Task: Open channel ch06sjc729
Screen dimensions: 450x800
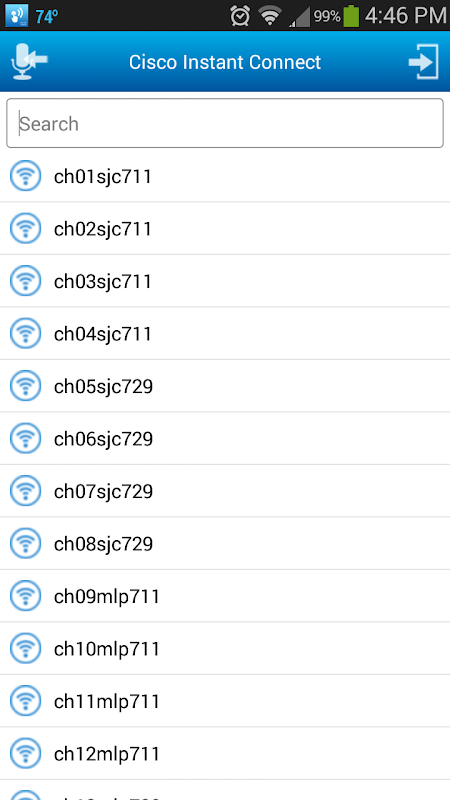Action: pos(225,439)
